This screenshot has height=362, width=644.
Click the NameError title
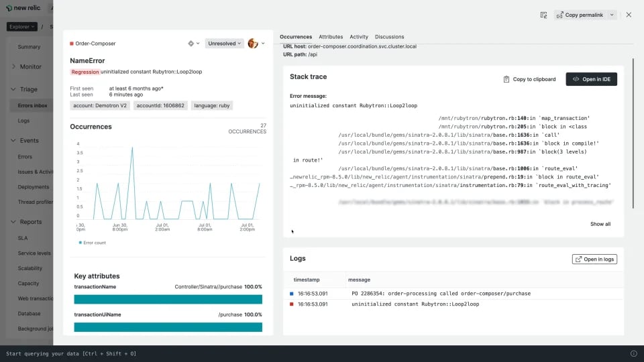pyautogui.click(x=87, y=61)
